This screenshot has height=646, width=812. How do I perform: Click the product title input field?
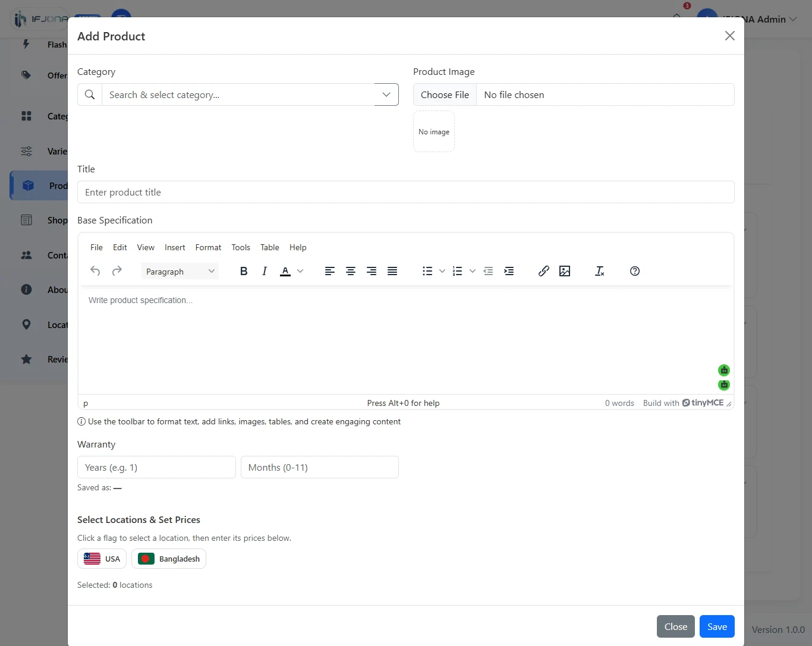coord(406,192)
